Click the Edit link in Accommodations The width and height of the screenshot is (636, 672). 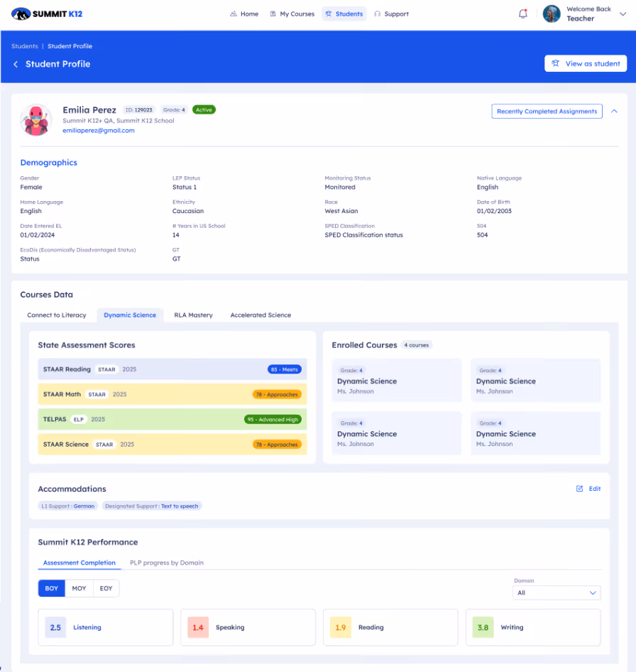coord(594,489)
